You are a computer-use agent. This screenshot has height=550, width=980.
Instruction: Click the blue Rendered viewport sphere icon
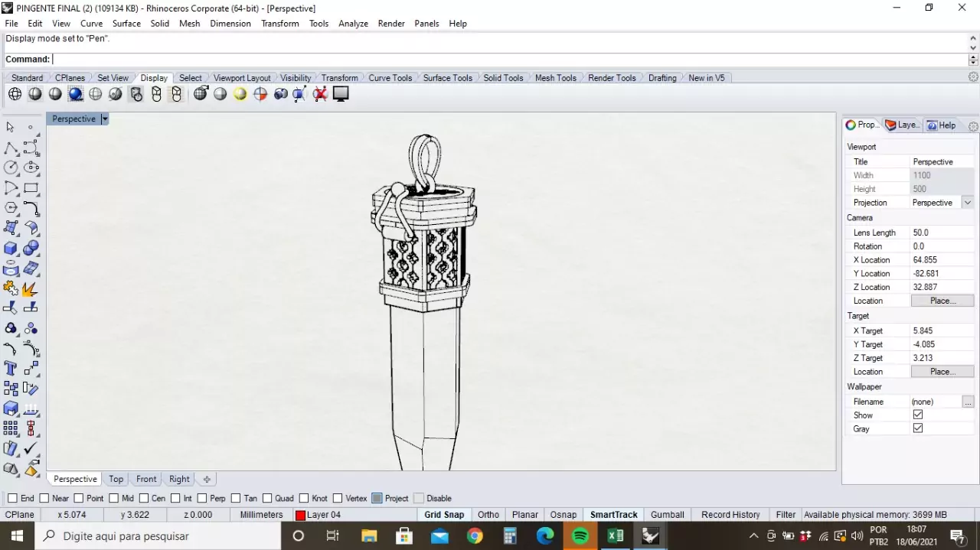[x=75, y=94]
